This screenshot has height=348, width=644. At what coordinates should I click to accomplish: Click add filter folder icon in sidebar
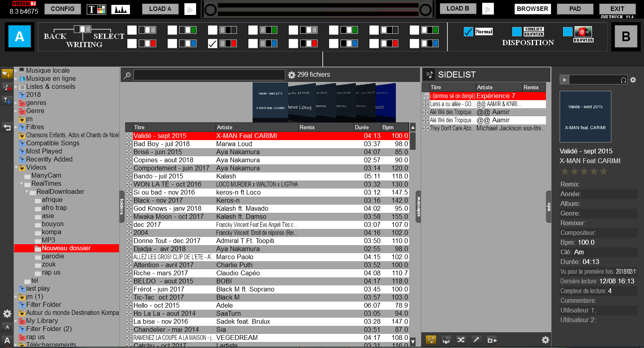(7, 101)
